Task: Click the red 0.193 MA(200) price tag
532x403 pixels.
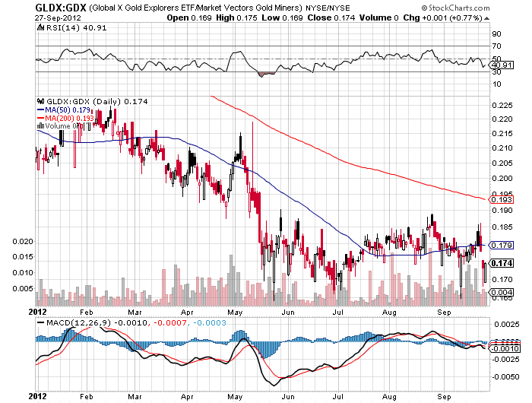Action: pyautogui.click(x=502, y=200)
